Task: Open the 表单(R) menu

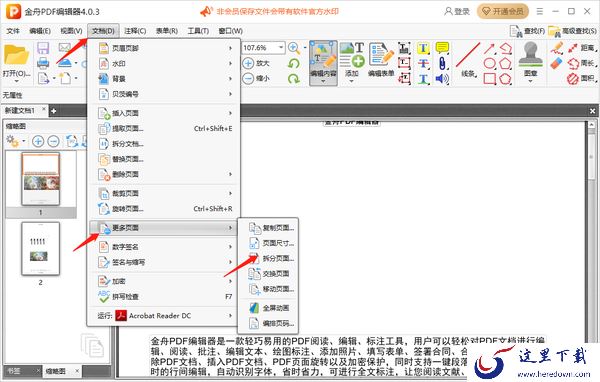Action: coord(166,31)
